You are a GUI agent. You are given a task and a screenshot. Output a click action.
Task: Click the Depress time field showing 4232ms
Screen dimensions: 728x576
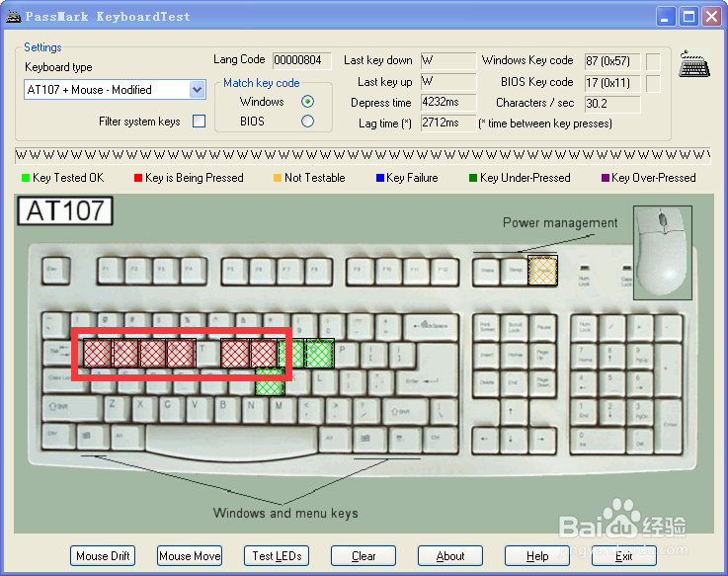(448, 102)
